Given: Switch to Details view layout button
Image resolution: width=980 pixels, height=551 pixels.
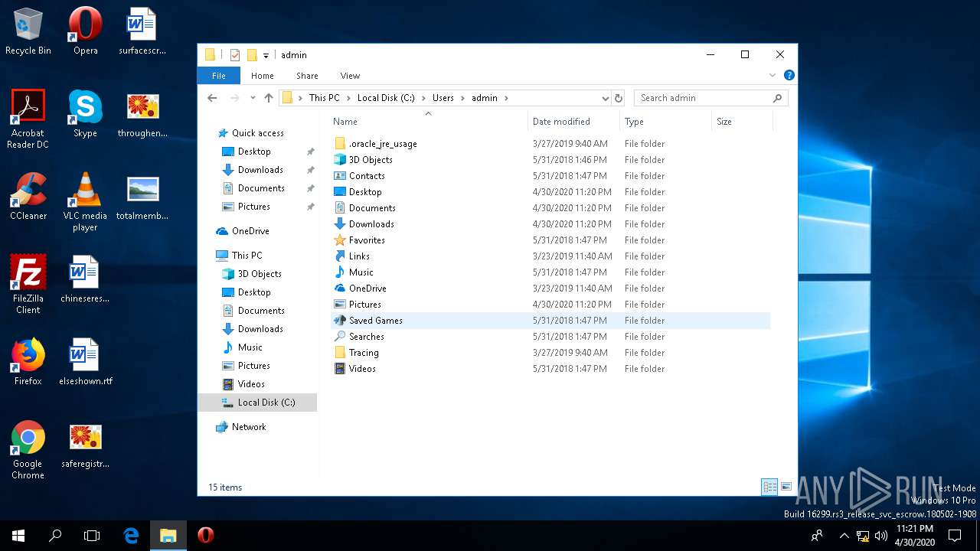Looking at the screenshot, I should click(769, 487).
